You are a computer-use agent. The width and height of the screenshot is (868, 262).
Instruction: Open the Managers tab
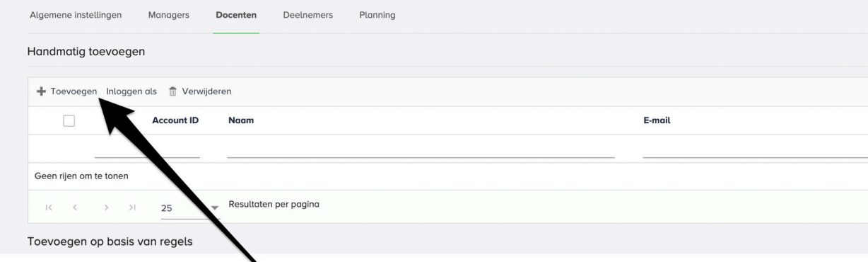point(168,16)
